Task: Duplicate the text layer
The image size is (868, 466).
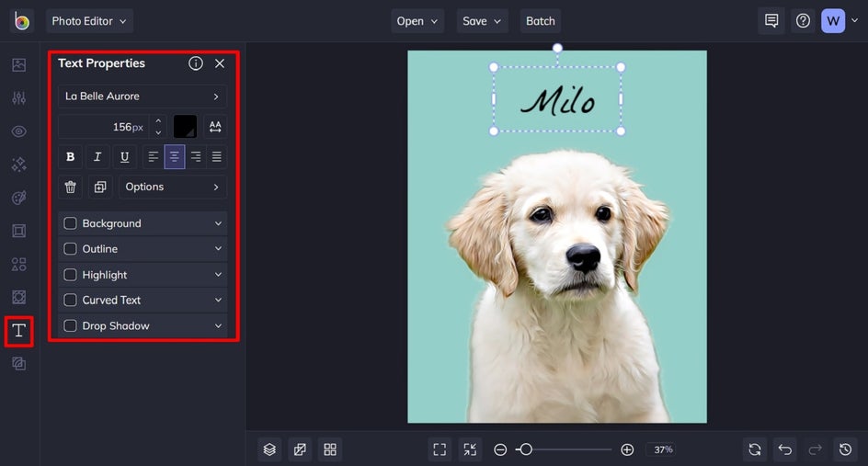Action: (x=100, y=188)
